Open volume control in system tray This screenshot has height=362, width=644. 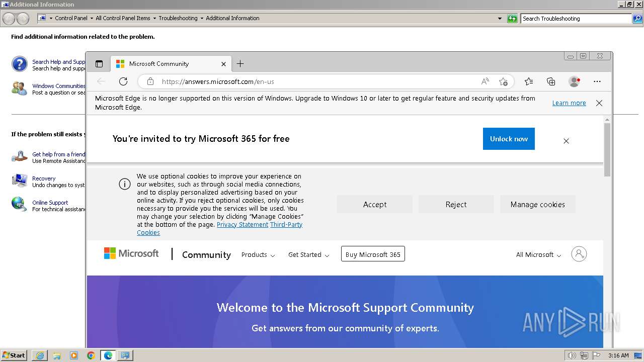[x=572, y=355]
